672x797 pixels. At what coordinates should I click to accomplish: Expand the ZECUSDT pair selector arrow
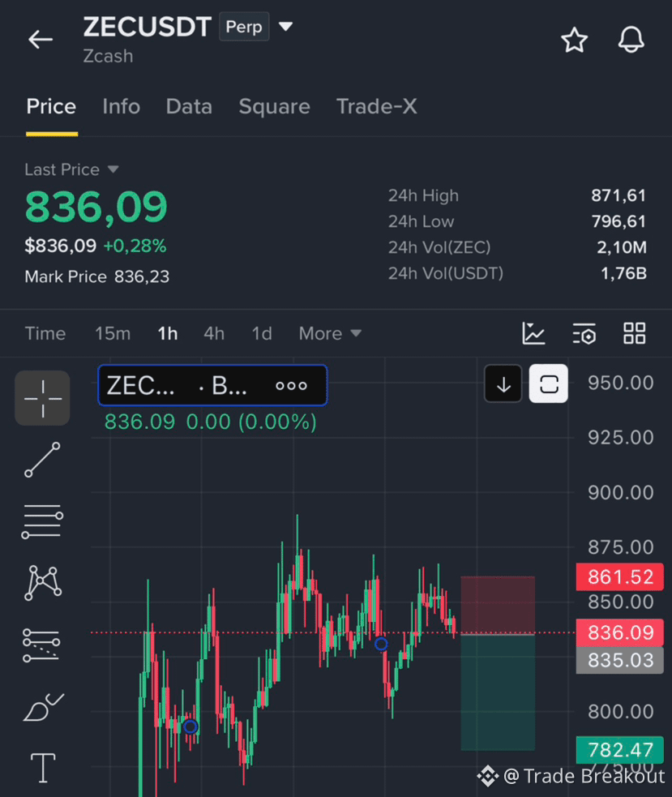coord(285,27)
